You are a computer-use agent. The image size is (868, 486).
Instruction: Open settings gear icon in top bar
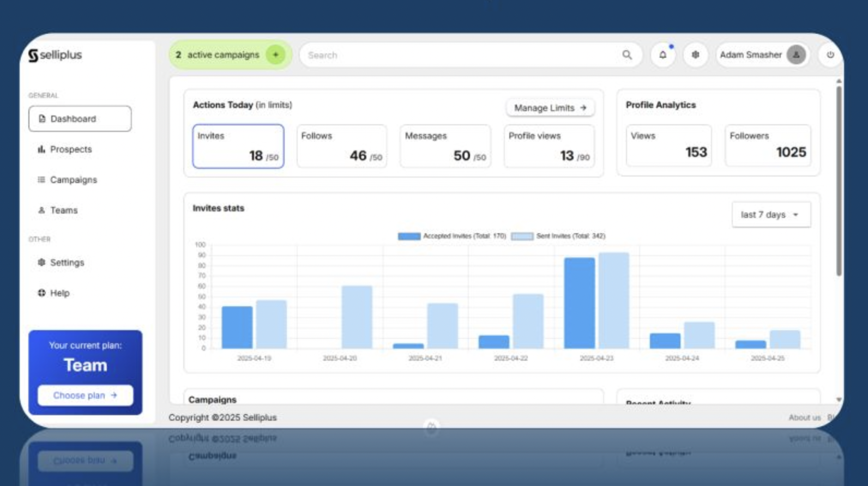695,55
